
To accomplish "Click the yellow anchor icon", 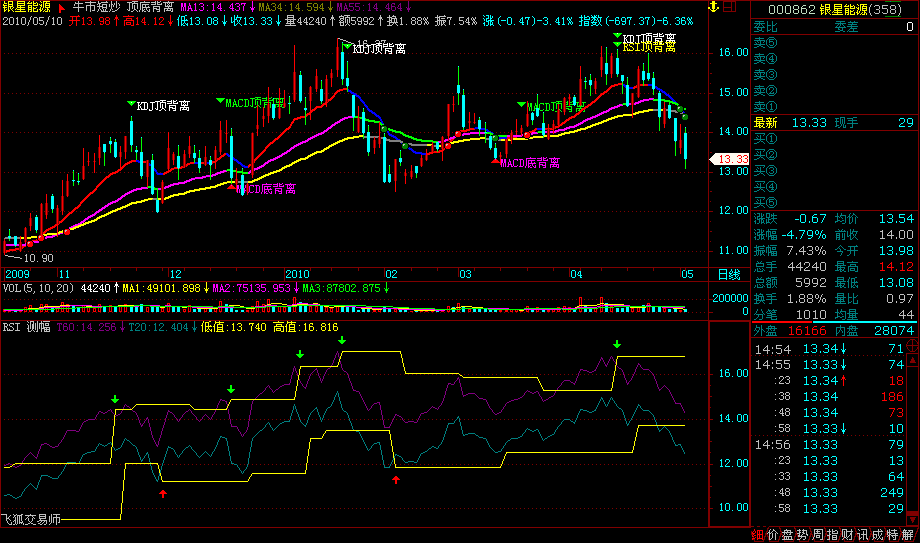I will pyautogui.click(x=713, y=8).
